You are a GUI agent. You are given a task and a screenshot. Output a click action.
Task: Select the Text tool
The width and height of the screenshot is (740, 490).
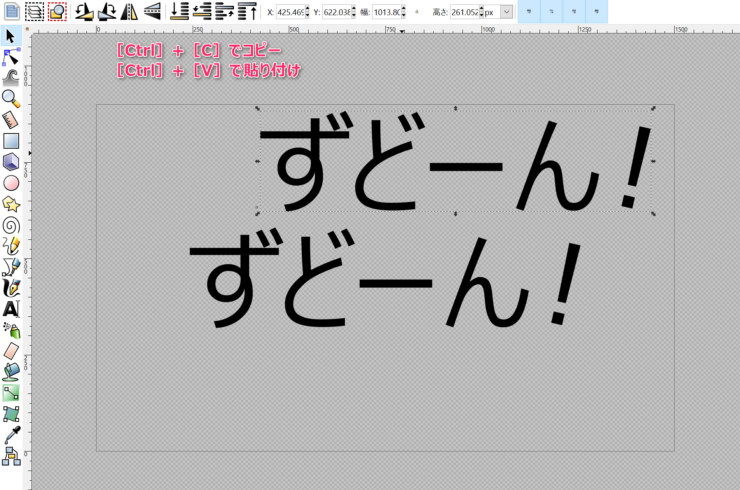pos(11,309)
